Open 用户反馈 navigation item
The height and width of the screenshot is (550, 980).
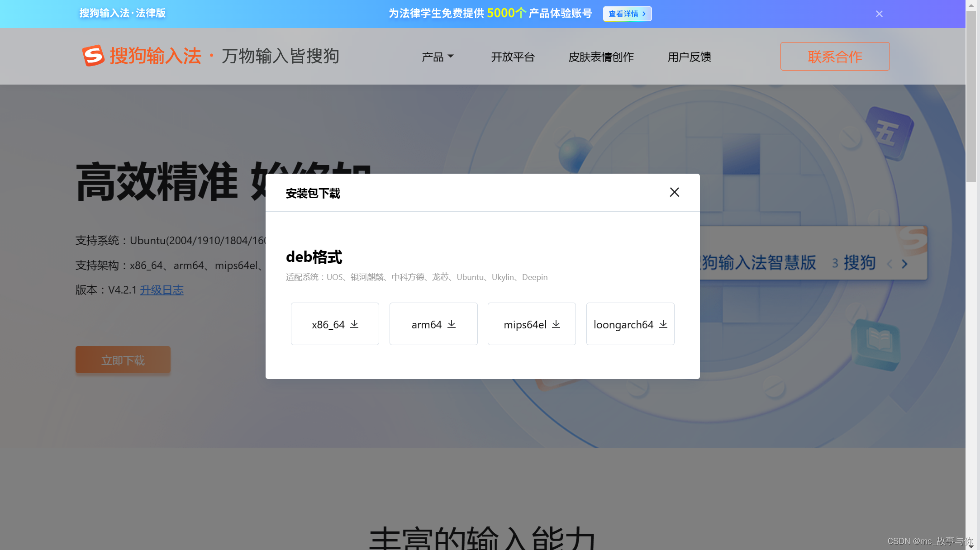(689, 57)
